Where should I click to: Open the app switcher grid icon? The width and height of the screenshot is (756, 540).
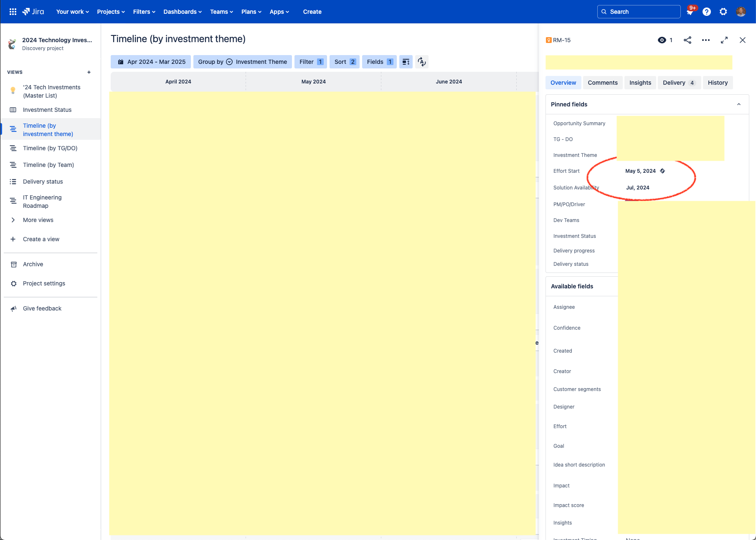pos(13,12)
